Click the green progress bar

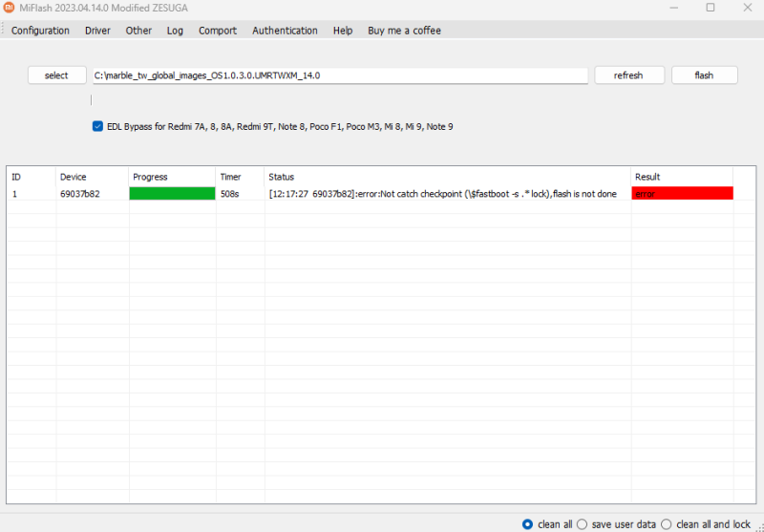(x=172, y=193)
